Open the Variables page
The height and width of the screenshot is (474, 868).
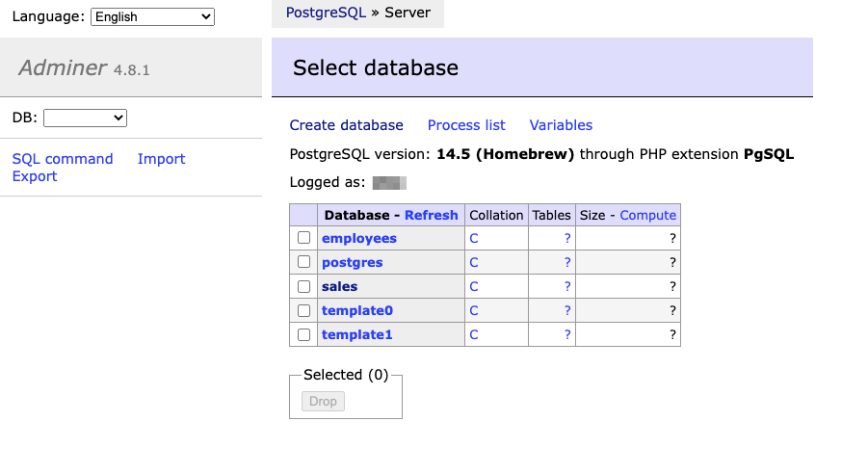click(561, 125)
